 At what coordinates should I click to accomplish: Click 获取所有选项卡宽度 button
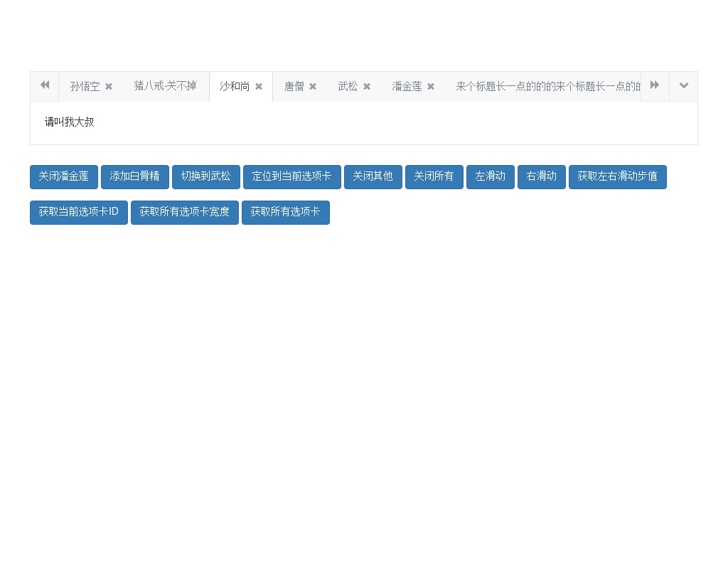[185, 212]
